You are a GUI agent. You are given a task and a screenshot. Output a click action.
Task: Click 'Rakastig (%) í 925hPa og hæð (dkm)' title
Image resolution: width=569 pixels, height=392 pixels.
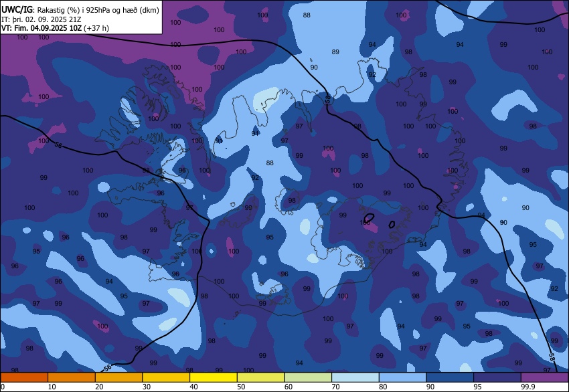98,10
